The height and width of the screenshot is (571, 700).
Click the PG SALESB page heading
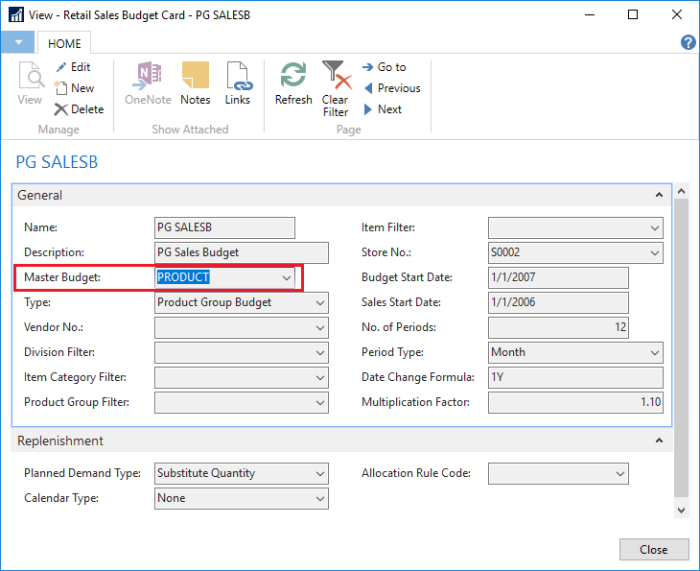click(x=57, y=162)
